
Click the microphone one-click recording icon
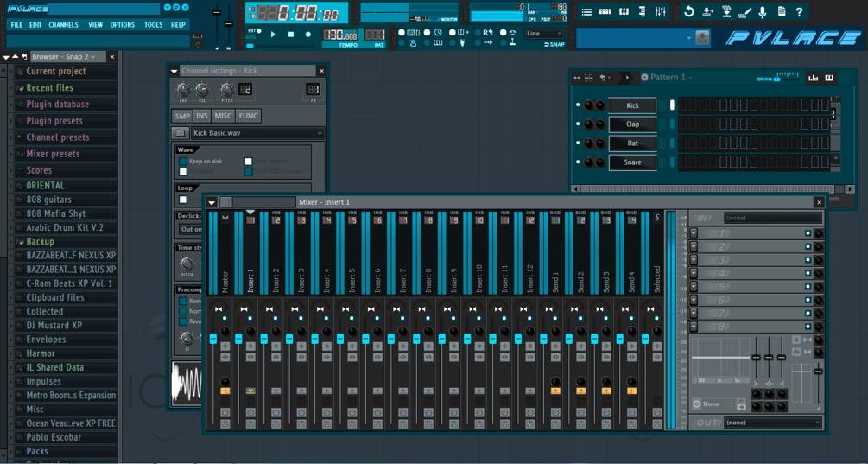763,11
